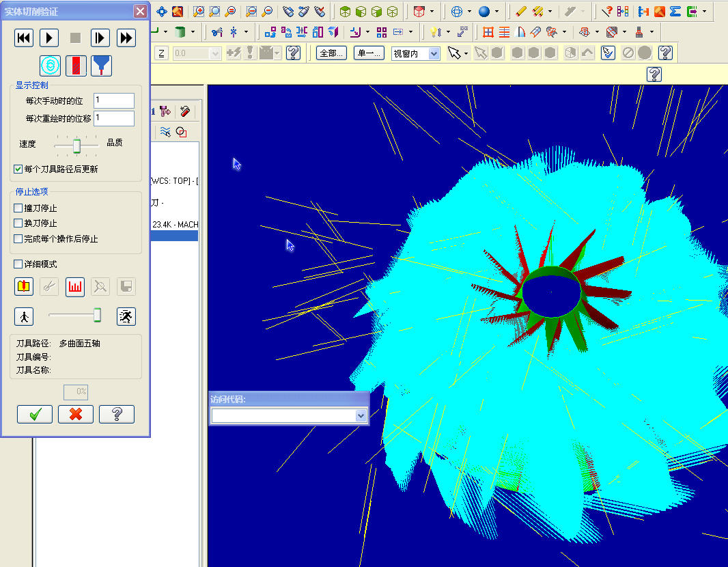Click the sigma statistics icon

pyautogui.click(x=675, y=11)
